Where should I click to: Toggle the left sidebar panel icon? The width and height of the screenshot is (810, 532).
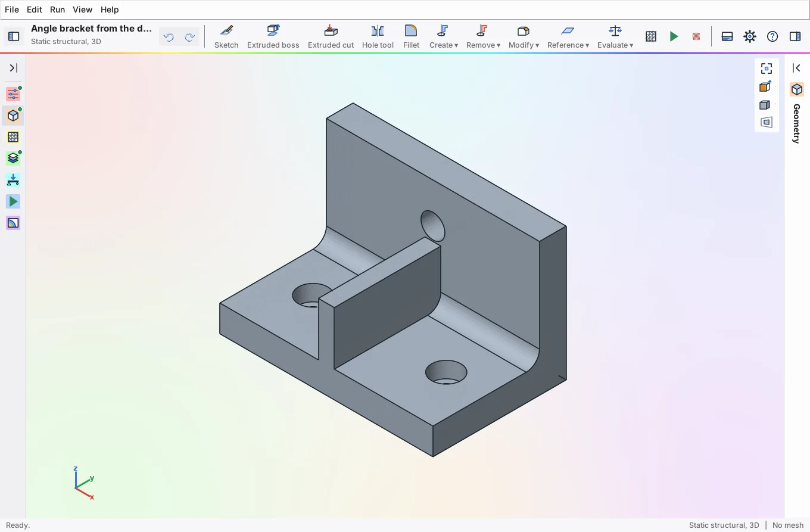point(13,36)
